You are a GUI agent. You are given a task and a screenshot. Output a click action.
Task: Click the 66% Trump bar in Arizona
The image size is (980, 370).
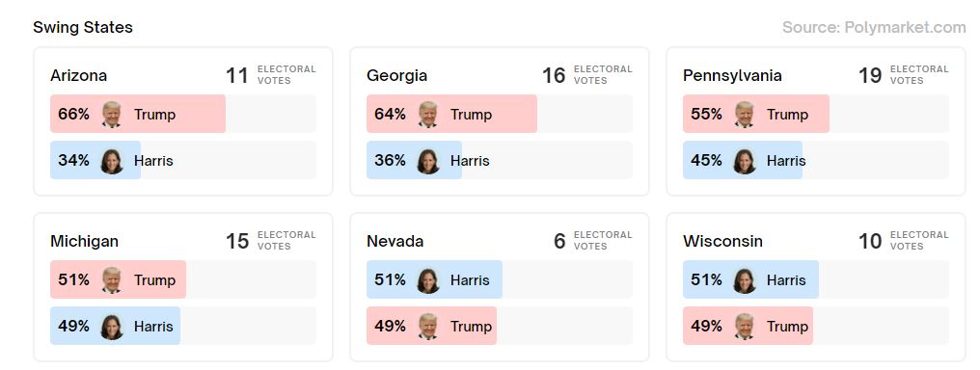click(x=138, y=114)
